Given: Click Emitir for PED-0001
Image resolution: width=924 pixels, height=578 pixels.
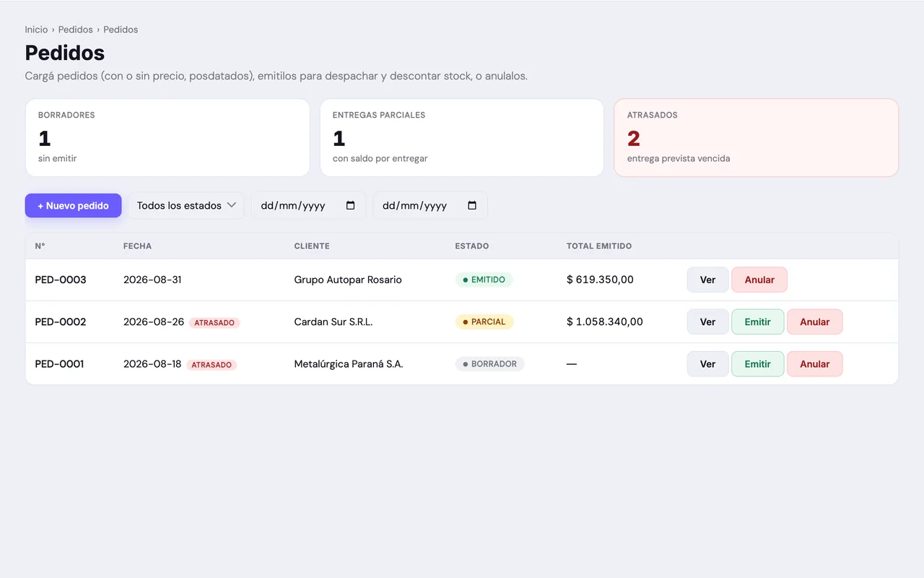Looking at the screenshot, I should [757, 363].
